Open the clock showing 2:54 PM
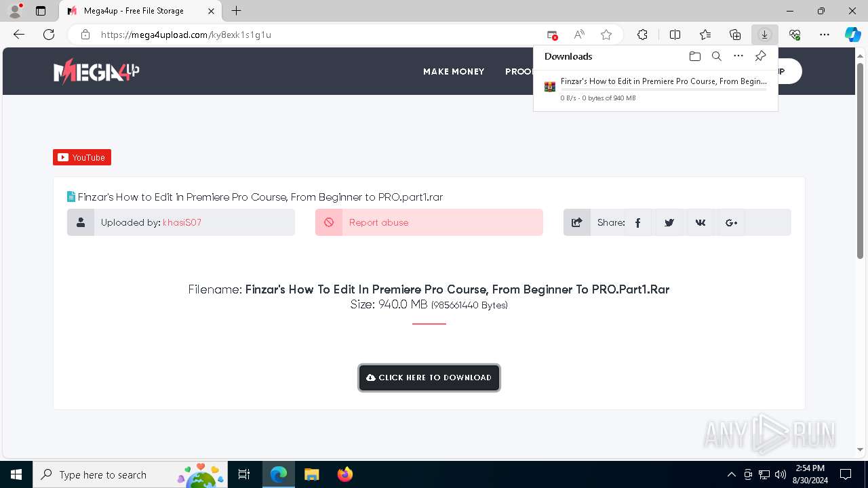Image resolution: width=868 pixels, height=488 pixels. (x=810, y=474)
